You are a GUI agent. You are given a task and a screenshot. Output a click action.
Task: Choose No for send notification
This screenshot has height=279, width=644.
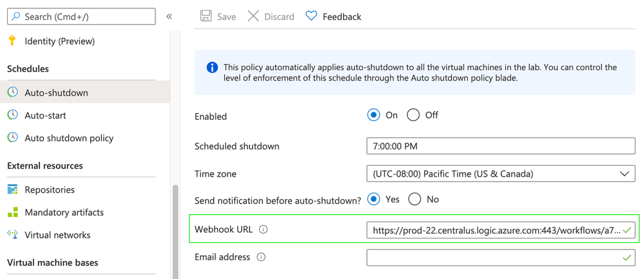coord(415,199)
